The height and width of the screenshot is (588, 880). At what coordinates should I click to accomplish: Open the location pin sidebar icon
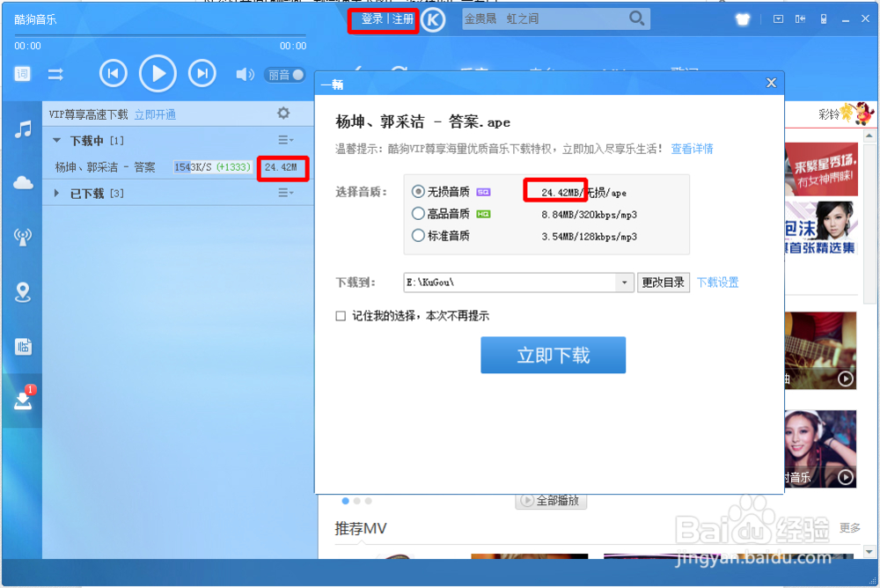(x=23, y=292)
